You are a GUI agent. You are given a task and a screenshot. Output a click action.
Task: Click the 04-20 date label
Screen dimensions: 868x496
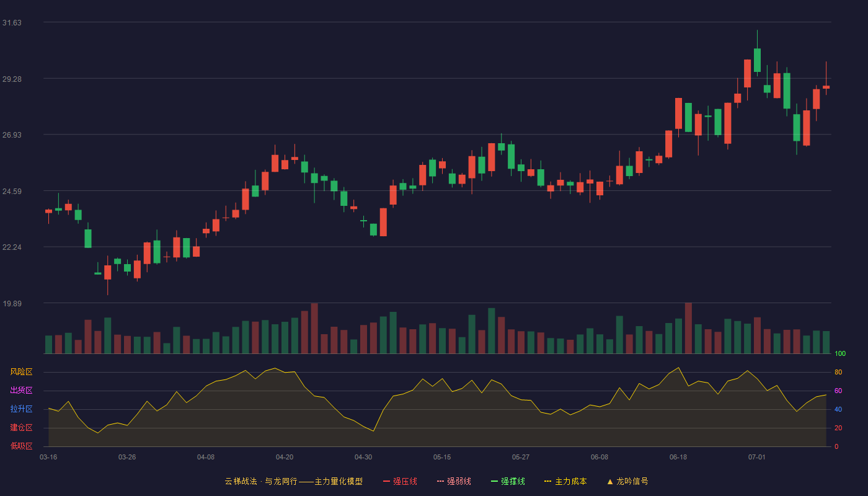point(285,457)
